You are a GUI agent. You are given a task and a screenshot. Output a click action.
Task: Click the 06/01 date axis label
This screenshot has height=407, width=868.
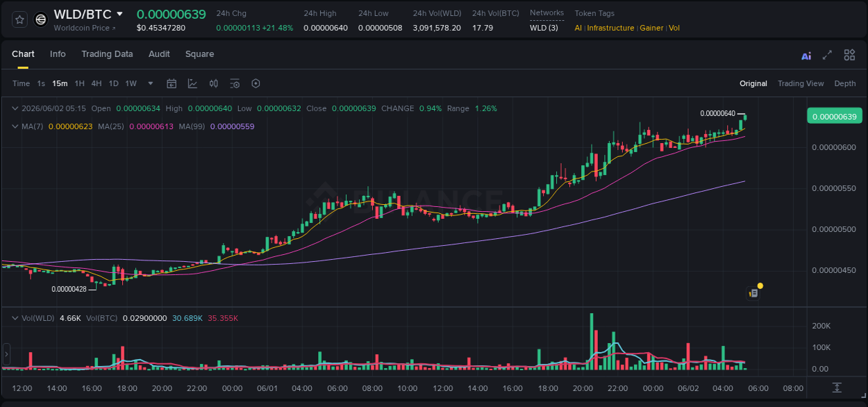click(267, 388)
